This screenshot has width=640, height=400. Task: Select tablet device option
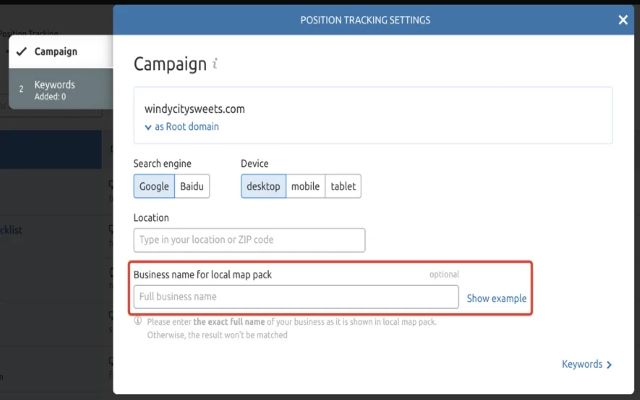pyautogui.click(x=342, y=186)
